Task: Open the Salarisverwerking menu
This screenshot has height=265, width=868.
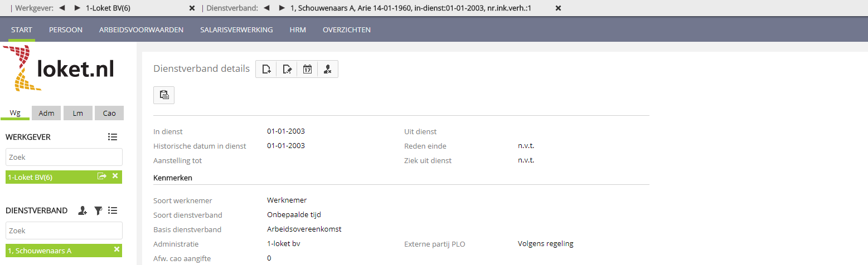Action: (236, 30)
